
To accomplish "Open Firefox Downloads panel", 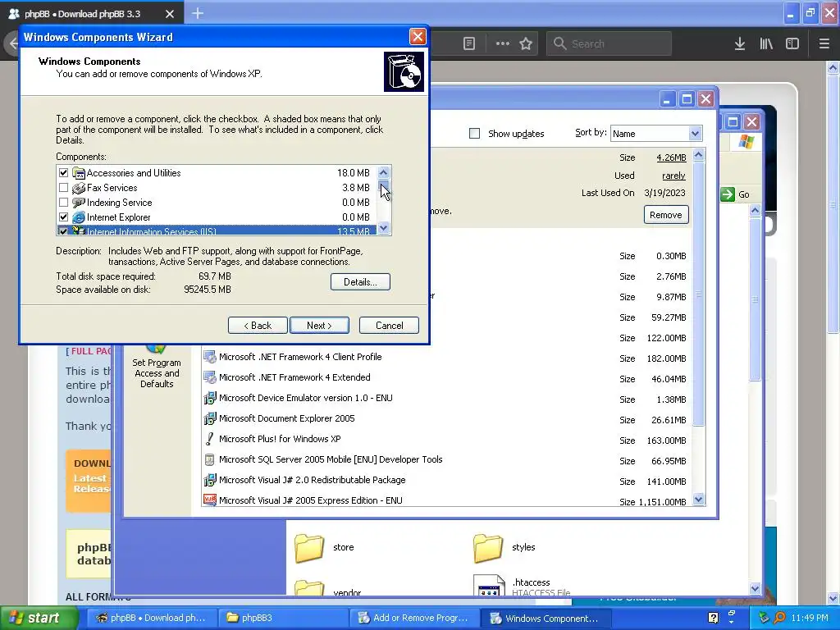I will (x=740, y=43).
